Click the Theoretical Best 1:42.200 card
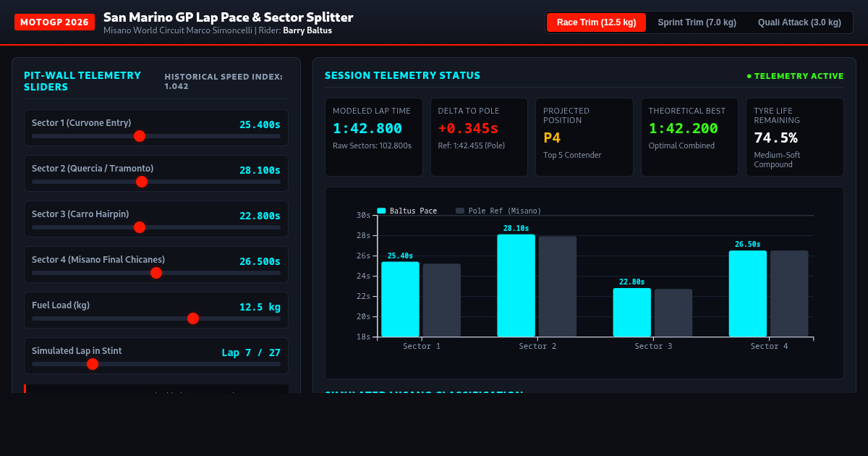This screenshot has height=456, width=868. pyautogui.click(x=689, y=138)
